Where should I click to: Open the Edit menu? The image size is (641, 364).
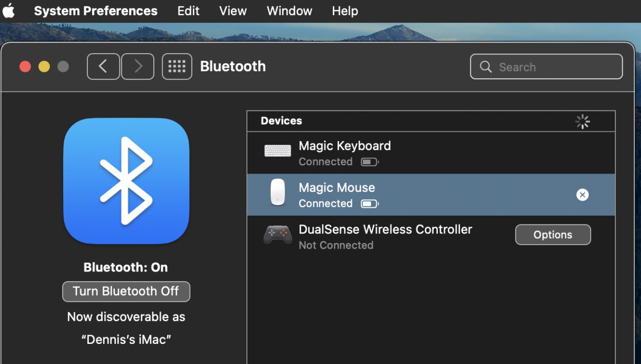(188, 11)
